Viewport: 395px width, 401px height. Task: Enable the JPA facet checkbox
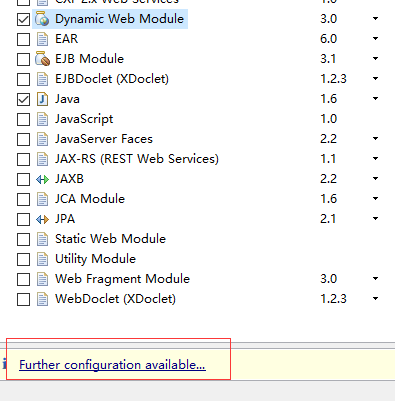point(23,219)
